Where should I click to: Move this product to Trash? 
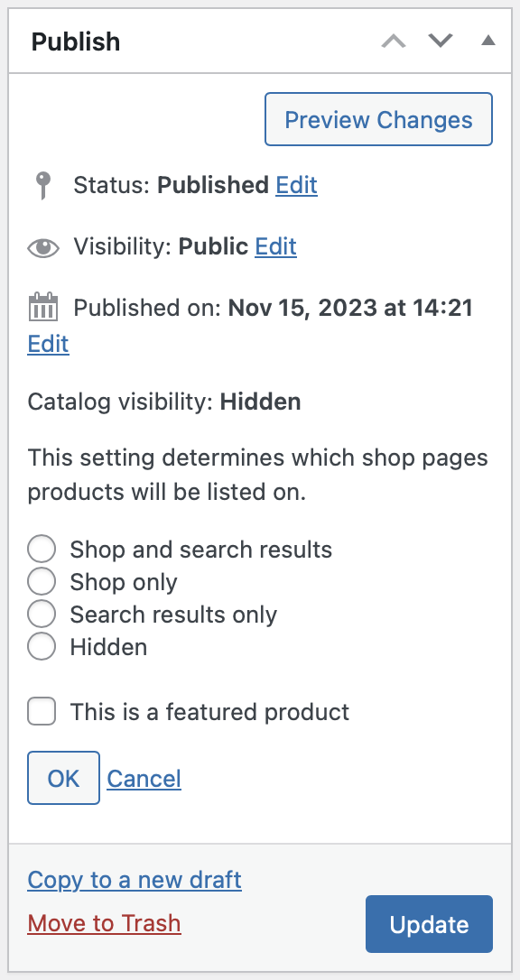coord(105,923)
